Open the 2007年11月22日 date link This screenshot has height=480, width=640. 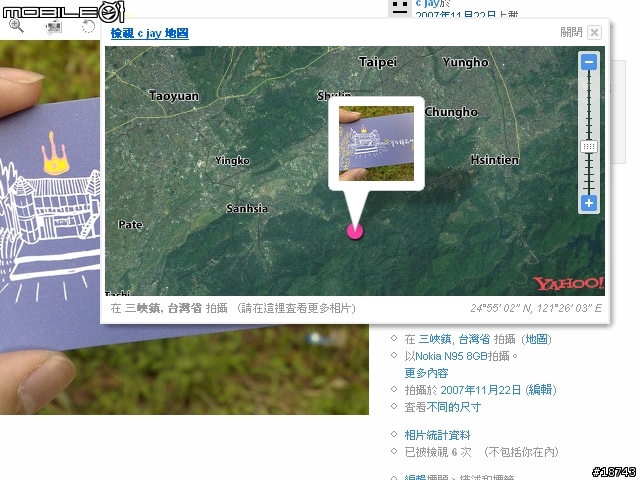[480, 390]
